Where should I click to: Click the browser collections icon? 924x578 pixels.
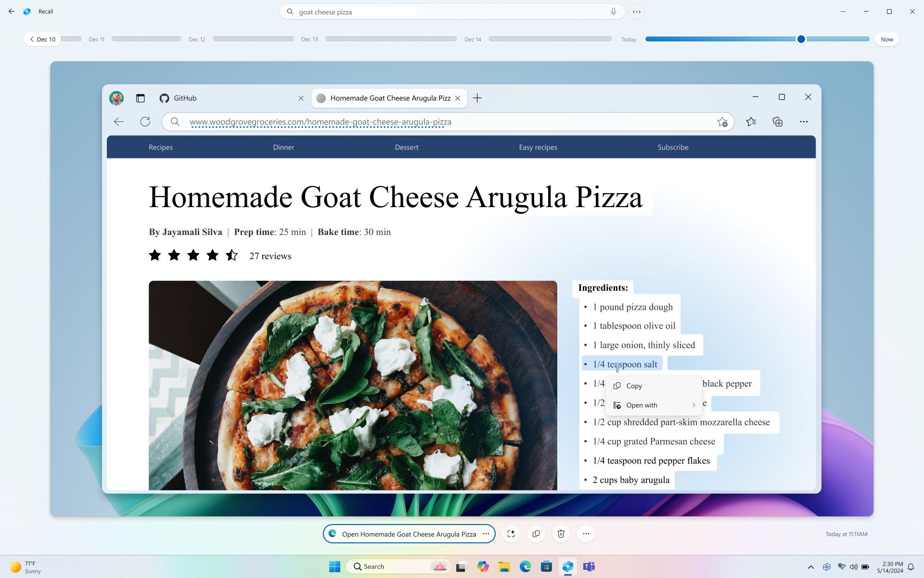click(777, 121)
